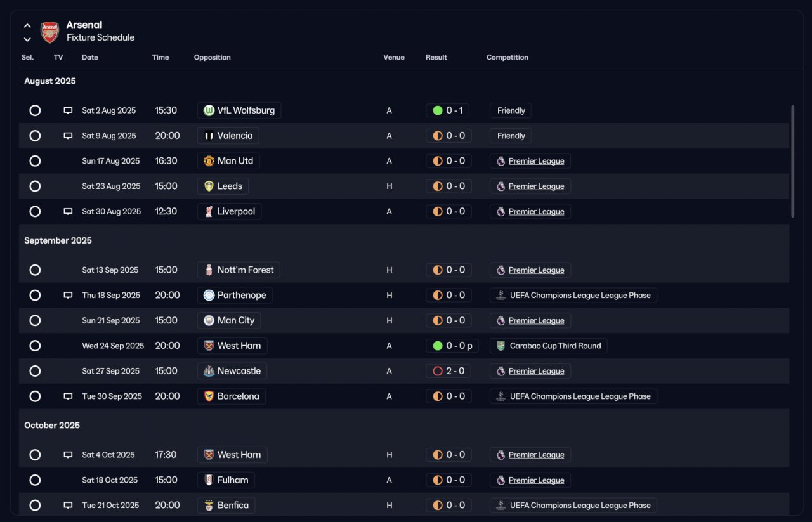This screenshot has width=812, height=522.
Task: Collapse the September 2025 section header
Action: [58, 240]
